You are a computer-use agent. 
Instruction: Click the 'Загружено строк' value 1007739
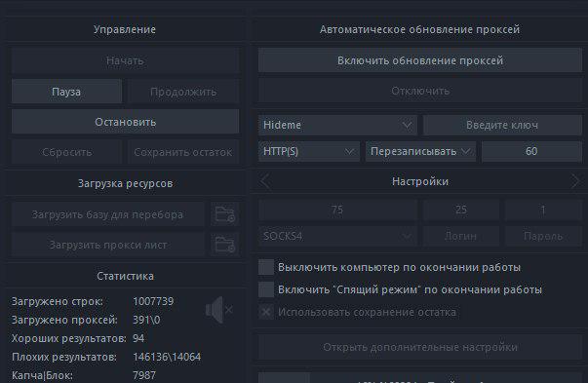pos(153,301)
